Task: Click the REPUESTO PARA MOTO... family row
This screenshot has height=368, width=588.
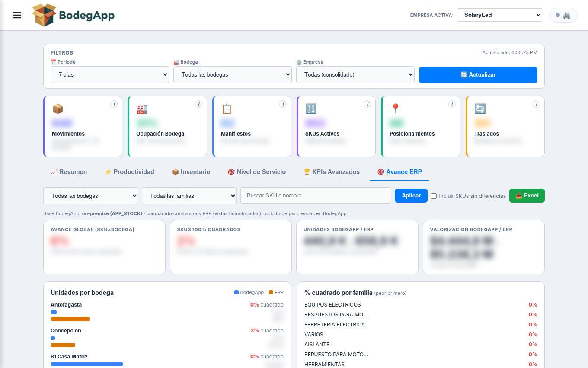Action: pos(421,355)
